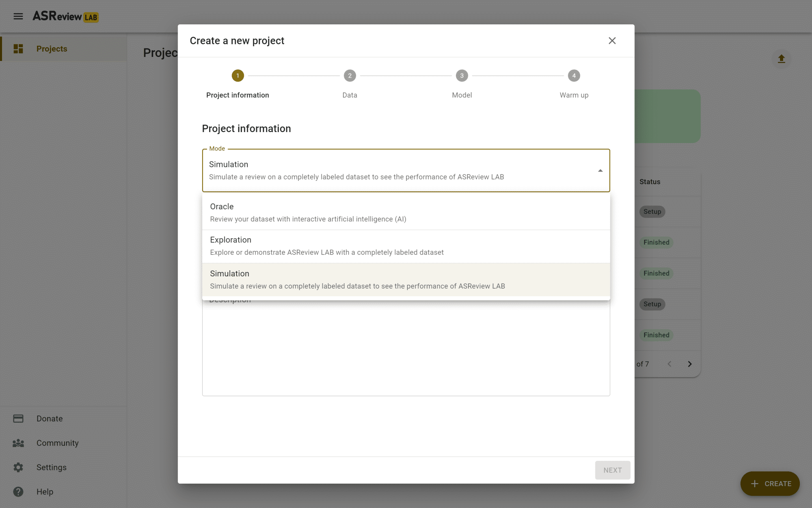Click step 4 Warm up in stepper
Screen dimensions: 812x508
coord(574,76)
